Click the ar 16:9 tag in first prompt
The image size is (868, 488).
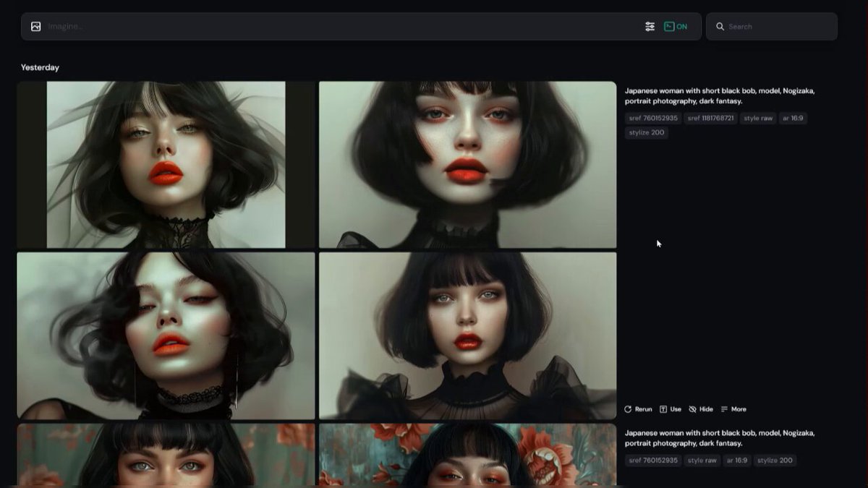coord(793,119)
